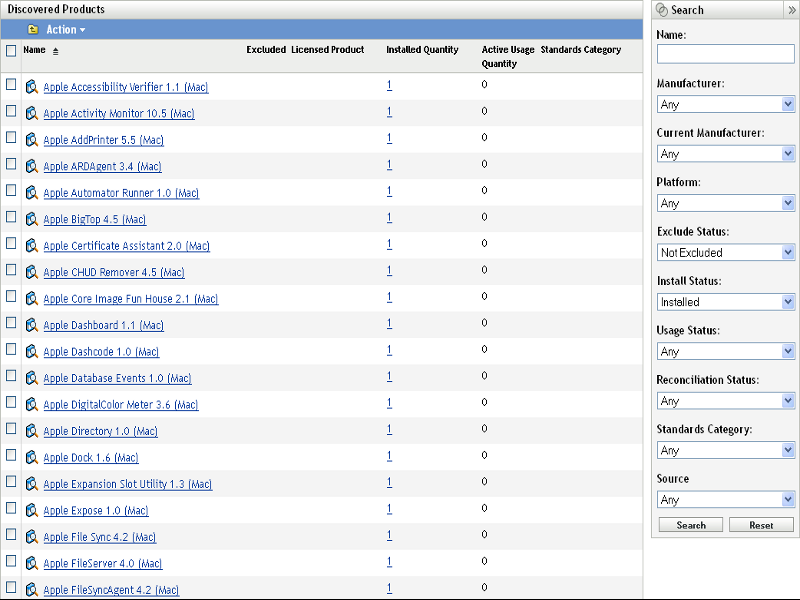
Task: Click the product icon beside Apple Dashboard 1.1
Action: (x=32, y=325)
